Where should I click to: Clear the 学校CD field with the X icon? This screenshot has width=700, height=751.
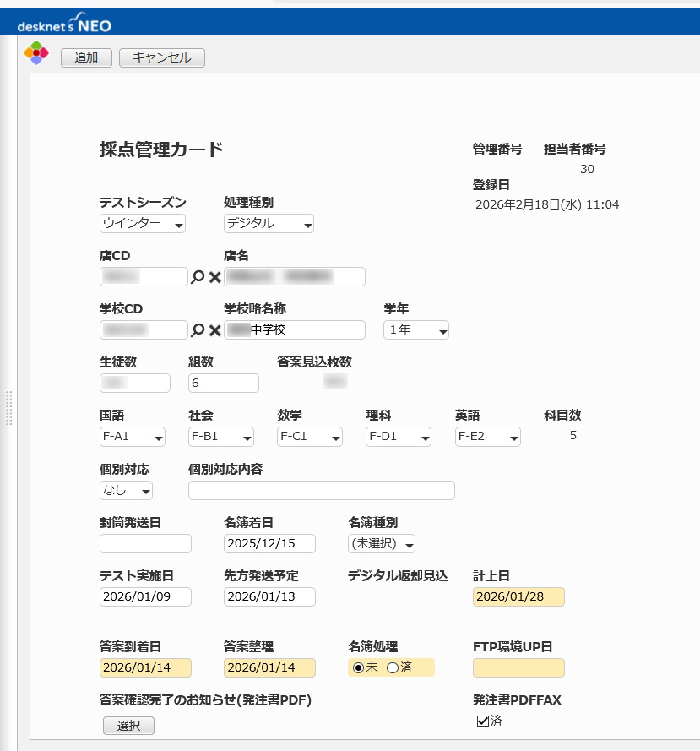coord(214,330)
